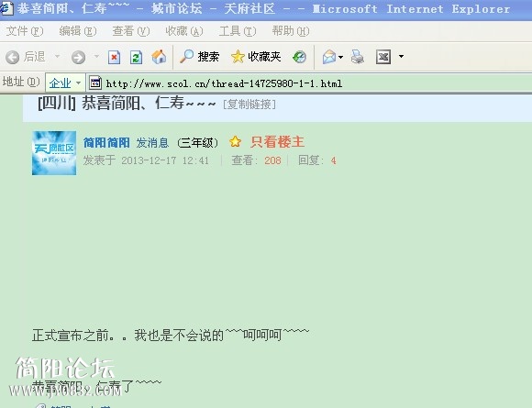The width and height of the screenshot is (532, 408).
Task: Click the 简阳简阳 user avatar image
Action: pos(54,153)
